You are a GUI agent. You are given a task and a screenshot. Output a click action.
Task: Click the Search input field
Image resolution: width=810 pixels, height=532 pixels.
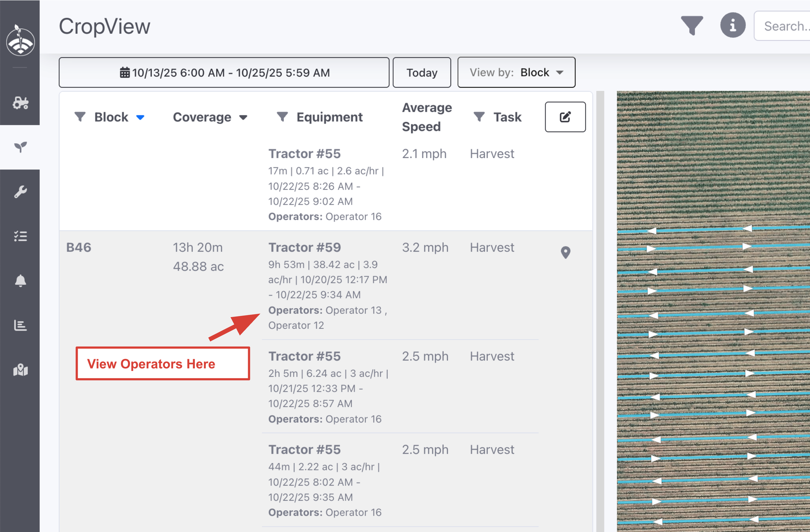(x=786, y=26)
